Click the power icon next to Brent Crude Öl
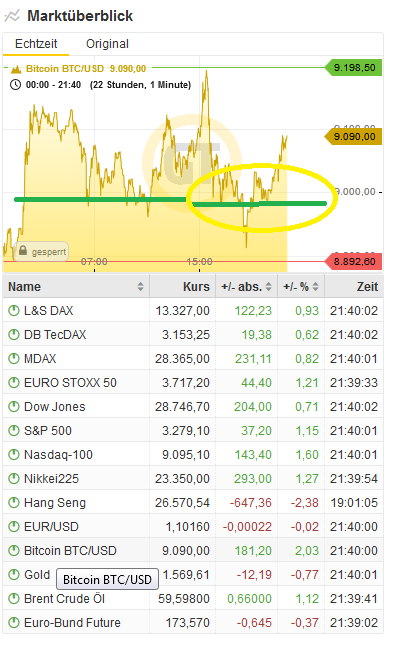 pos(14,599)
